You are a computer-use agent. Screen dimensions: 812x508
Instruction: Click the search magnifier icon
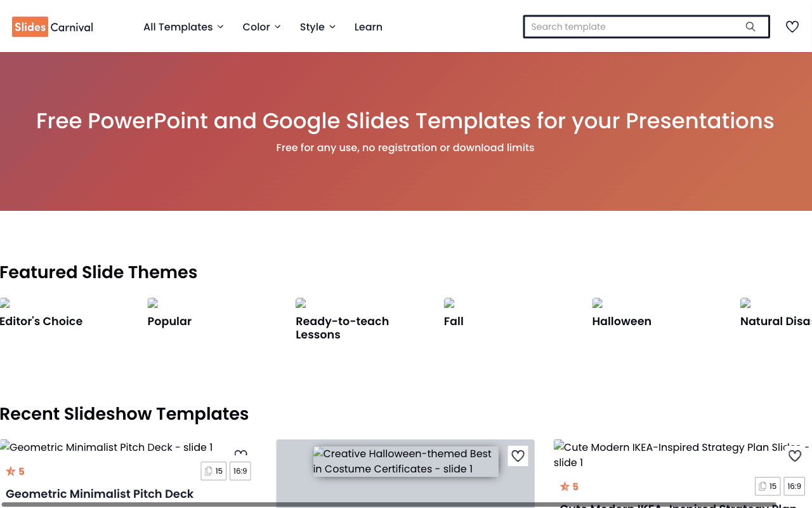(x=750, y=27)
